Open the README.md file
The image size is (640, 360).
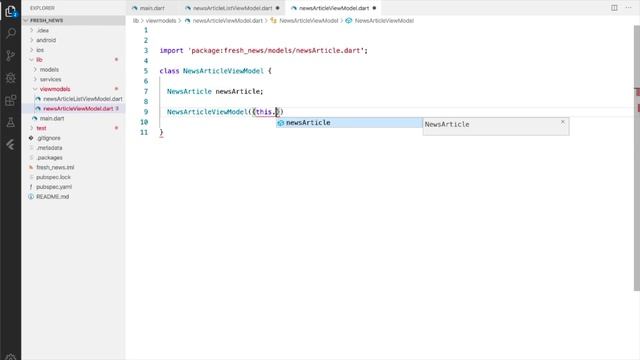click(73, 197)
